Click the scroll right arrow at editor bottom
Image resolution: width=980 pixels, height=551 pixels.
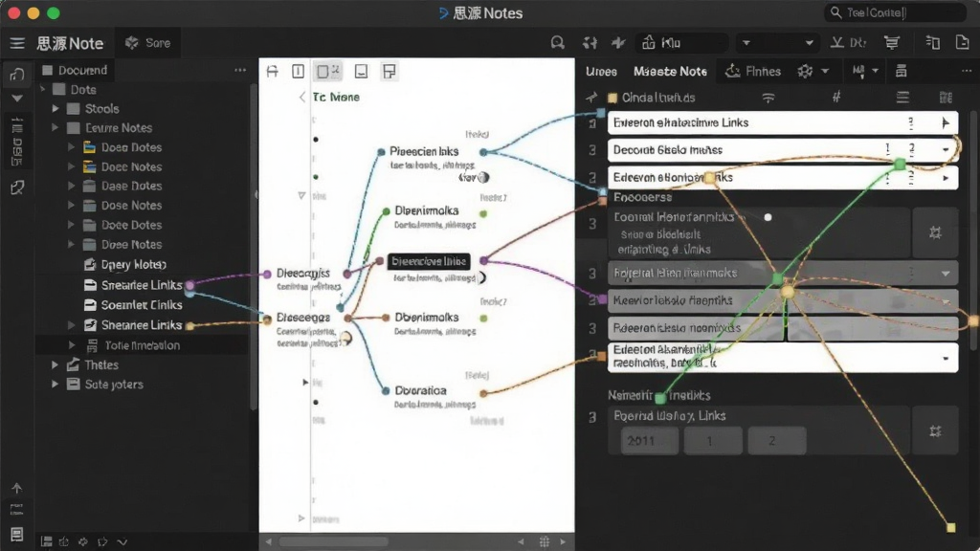[x=563, y=541]
